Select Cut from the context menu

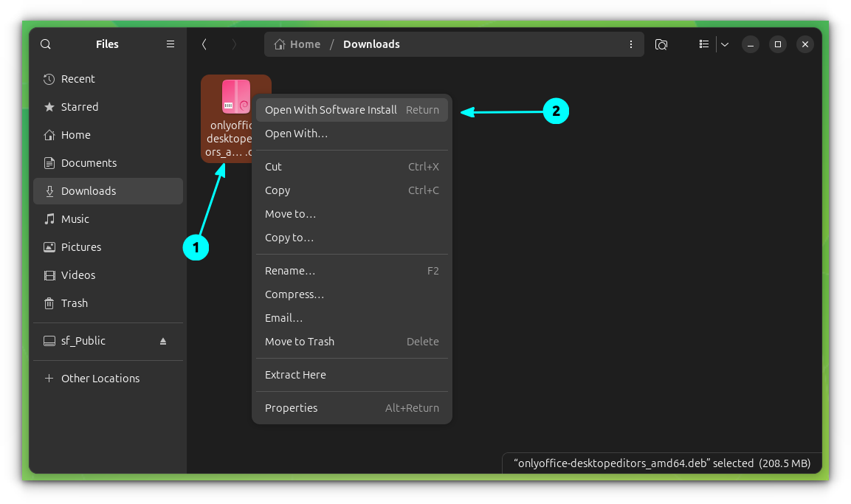(273, 166)
